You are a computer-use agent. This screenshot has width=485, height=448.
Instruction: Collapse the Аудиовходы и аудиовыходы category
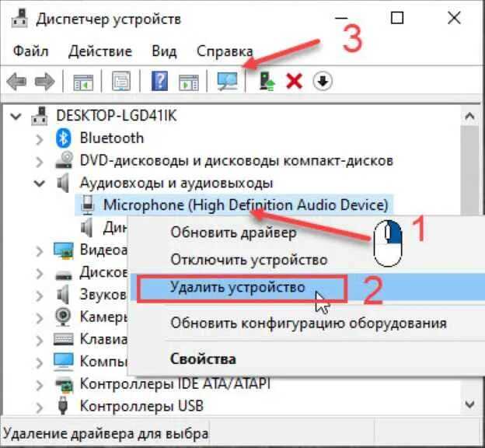pos(40,184)
